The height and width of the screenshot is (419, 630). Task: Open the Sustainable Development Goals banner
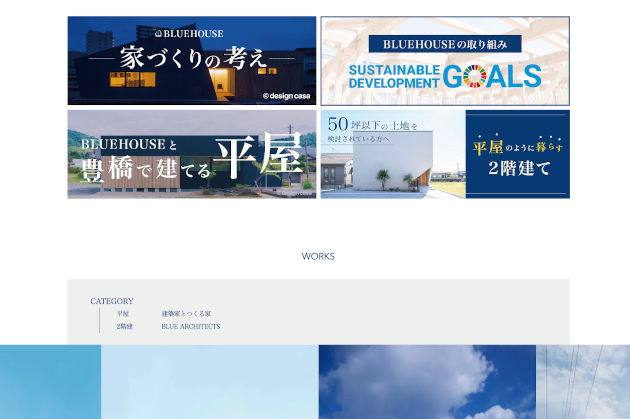click(445, 61)
